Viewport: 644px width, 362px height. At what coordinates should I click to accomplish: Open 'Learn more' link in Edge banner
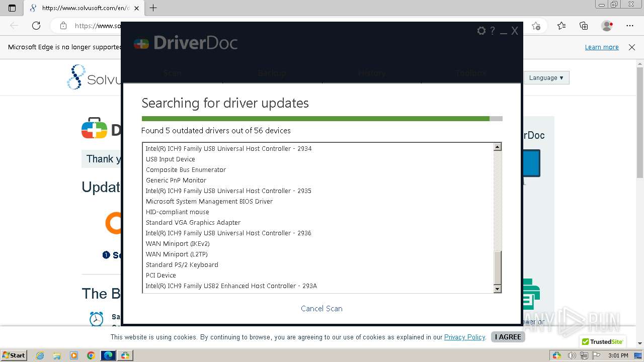(602, 47)
